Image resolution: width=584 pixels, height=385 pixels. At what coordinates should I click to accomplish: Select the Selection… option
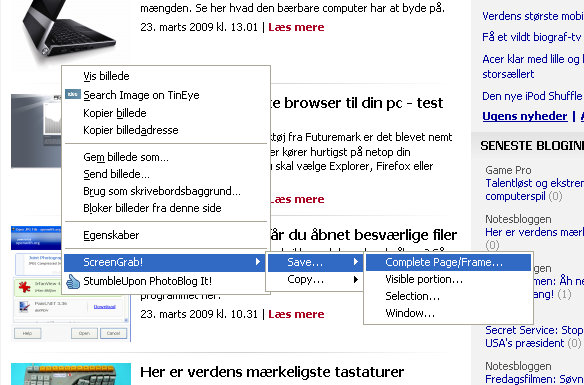pyautogui.click(x=448, y=296)
